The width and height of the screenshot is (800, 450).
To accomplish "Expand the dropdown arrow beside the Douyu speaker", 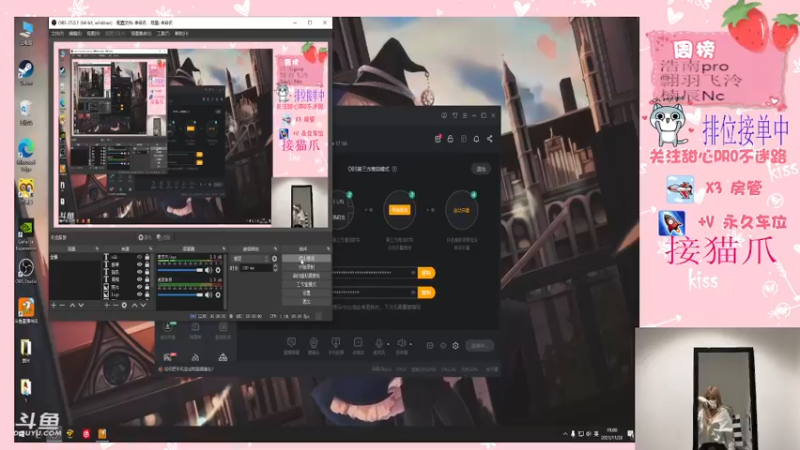I will point(411,344).
